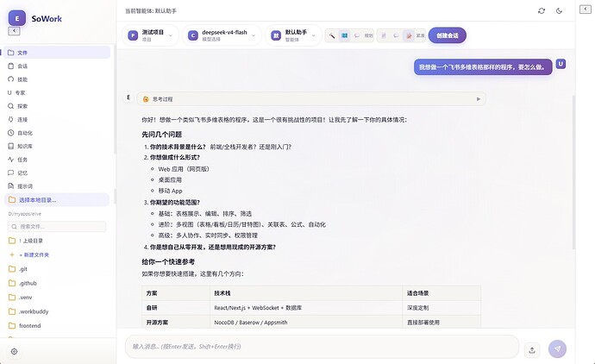
Task: Toggle dark mode moon icon
Action: tap(559, 10)
